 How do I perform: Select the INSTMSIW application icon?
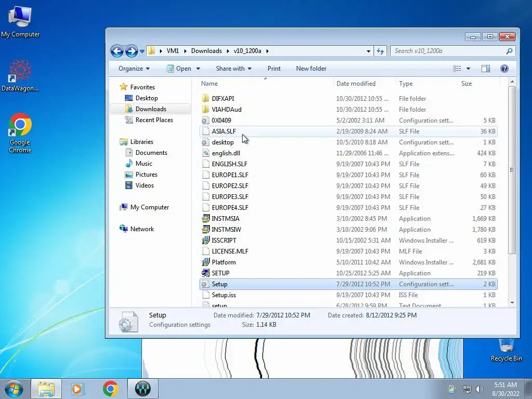205,229
